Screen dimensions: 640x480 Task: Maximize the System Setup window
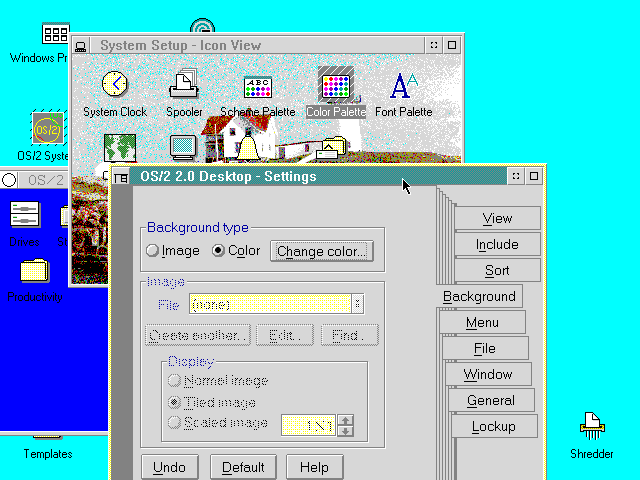point(452,45)
